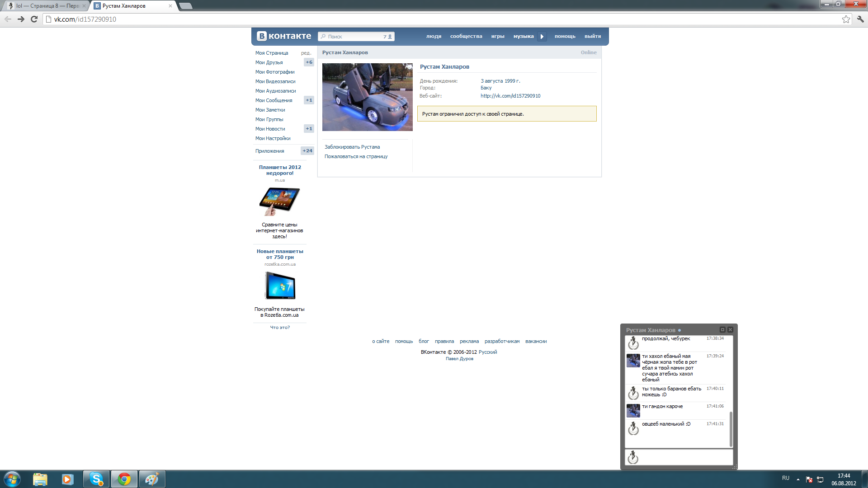Click the +6 friends counter badge
The image size is (868, 488).
pos(309,62)
